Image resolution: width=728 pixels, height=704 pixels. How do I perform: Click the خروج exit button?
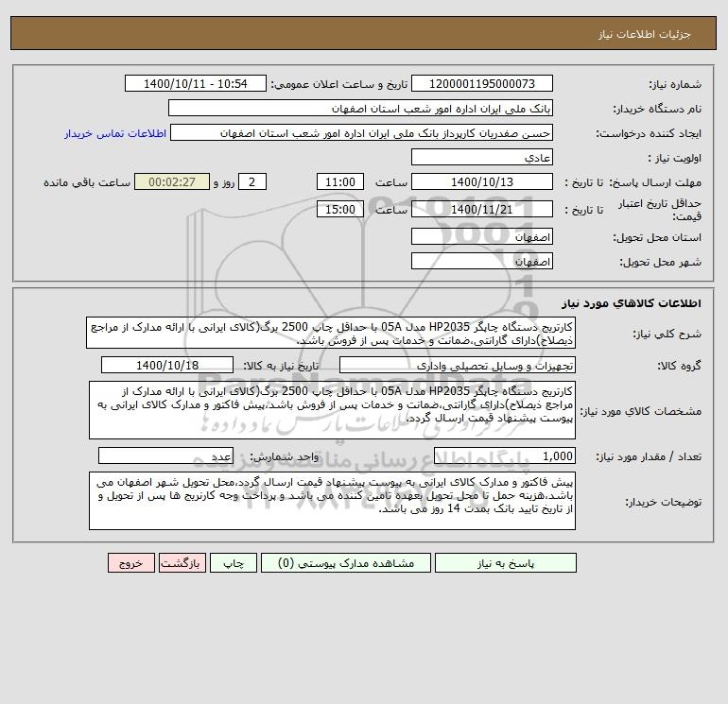point(130,563)
